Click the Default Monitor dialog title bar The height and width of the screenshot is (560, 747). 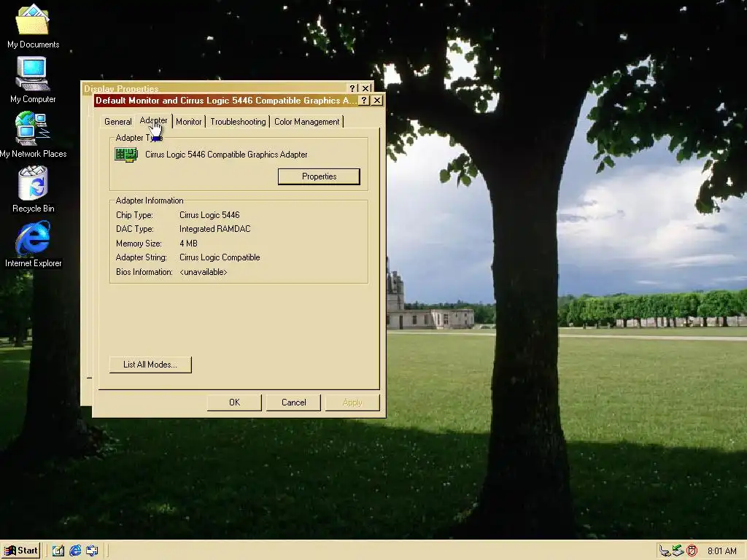[x=226, y=101]
